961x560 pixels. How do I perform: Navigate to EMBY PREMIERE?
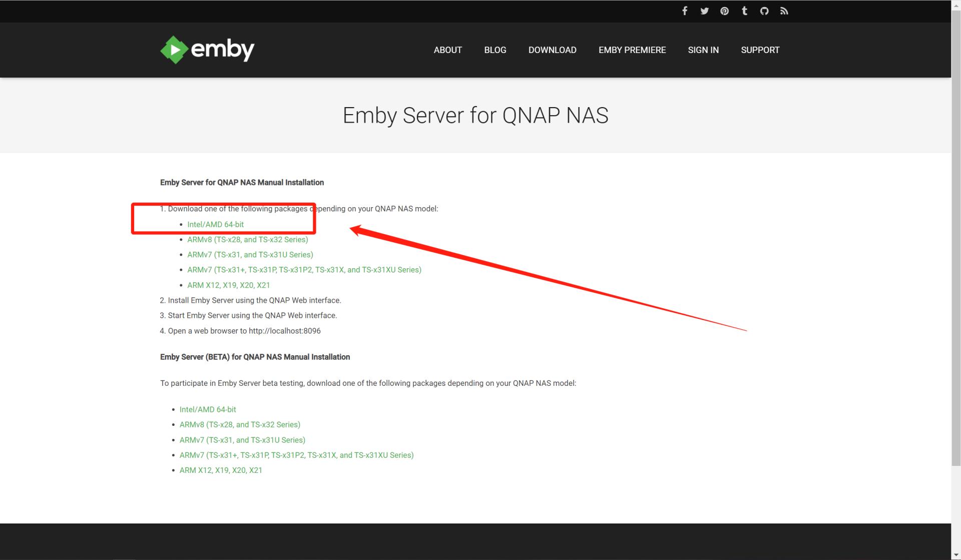(x=632, y=50)
